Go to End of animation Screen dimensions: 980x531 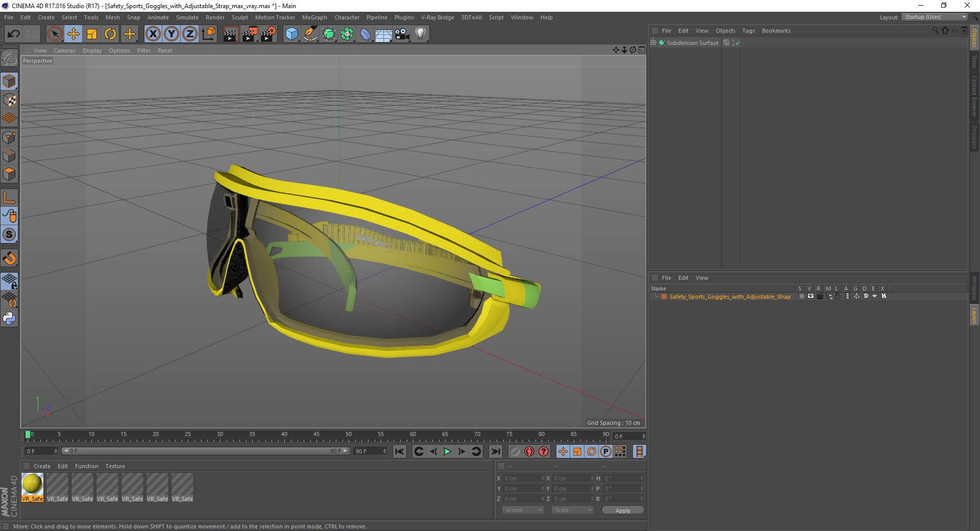[495, 451]
